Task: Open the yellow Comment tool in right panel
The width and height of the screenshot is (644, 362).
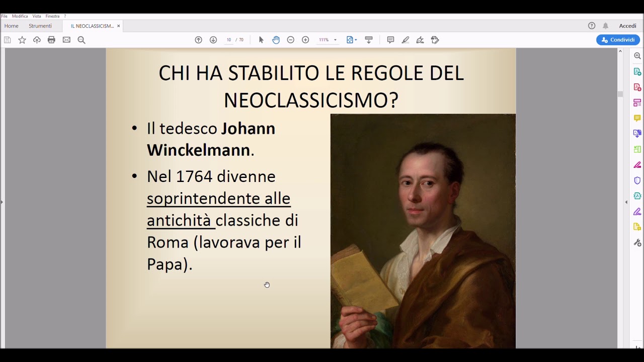Action: click(637, 118)
